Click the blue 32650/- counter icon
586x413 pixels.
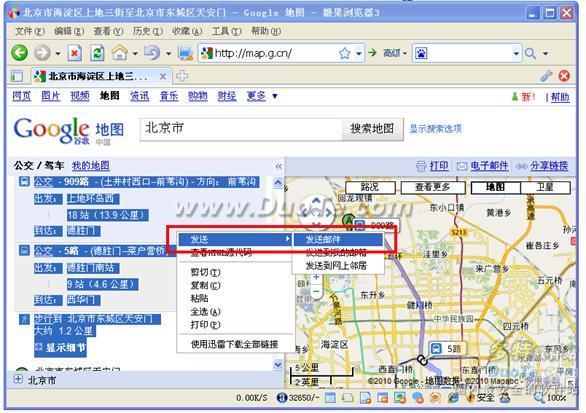tap(282, 398)
